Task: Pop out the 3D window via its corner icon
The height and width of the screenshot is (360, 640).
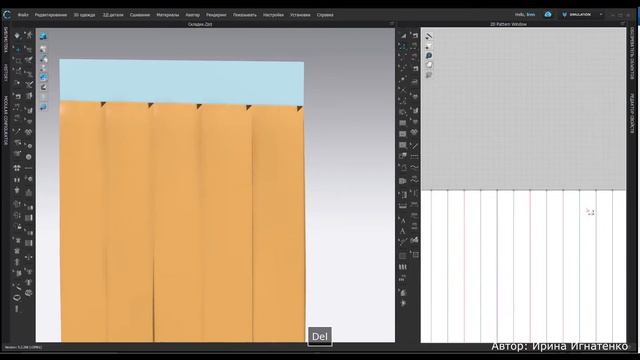Action: (x=392, y=24)
